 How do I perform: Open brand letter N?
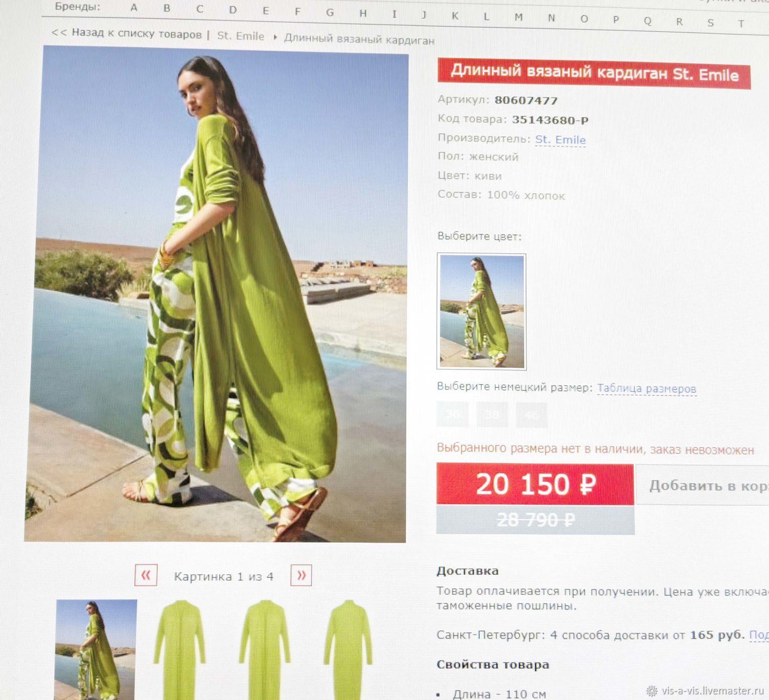click(x=552, y=18)
